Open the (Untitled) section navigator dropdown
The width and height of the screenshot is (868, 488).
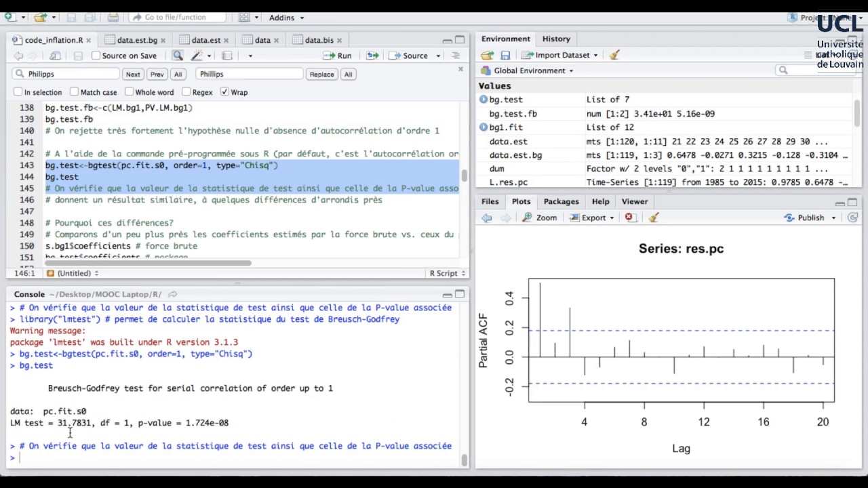click(x=73, y=273)
